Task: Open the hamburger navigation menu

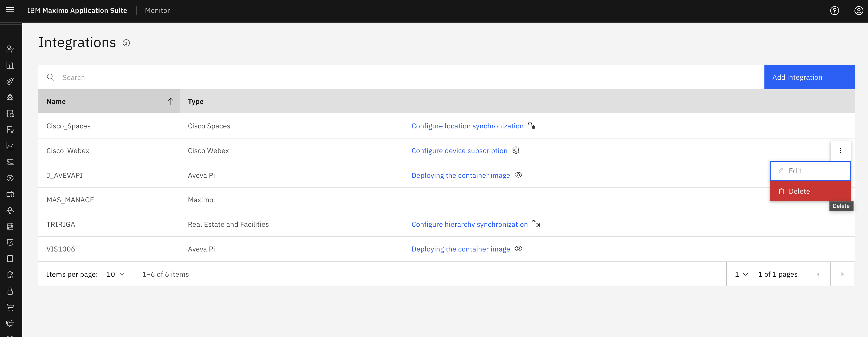Action: (10, 10)
